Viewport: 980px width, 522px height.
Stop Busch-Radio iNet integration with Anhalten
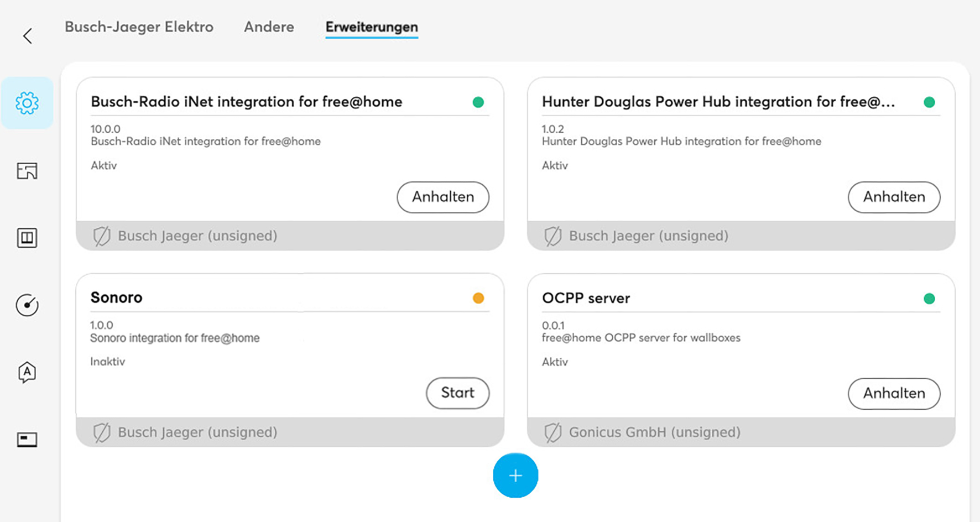tap(443, 197)
